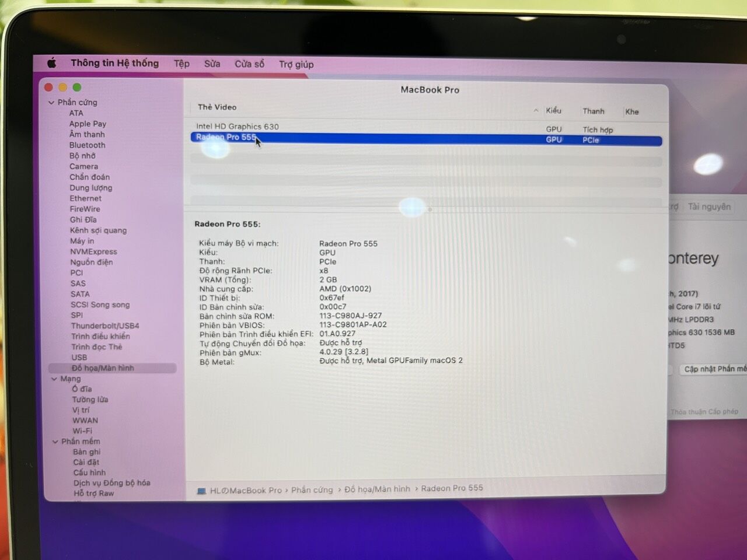Select Trình đọc Thẻ in the sidebar
Image resolution: width=747 pixels, height=560 pixels.
[97, 346]
